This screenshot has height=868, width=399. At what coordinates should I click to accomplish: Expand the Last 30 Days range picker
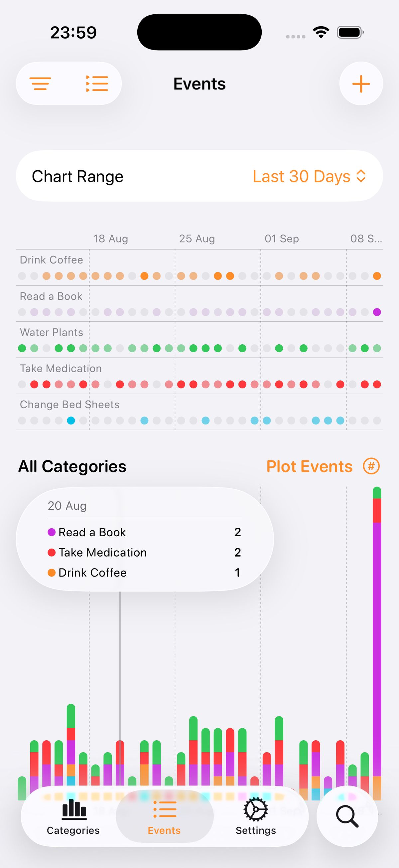(x=302, y=176)
